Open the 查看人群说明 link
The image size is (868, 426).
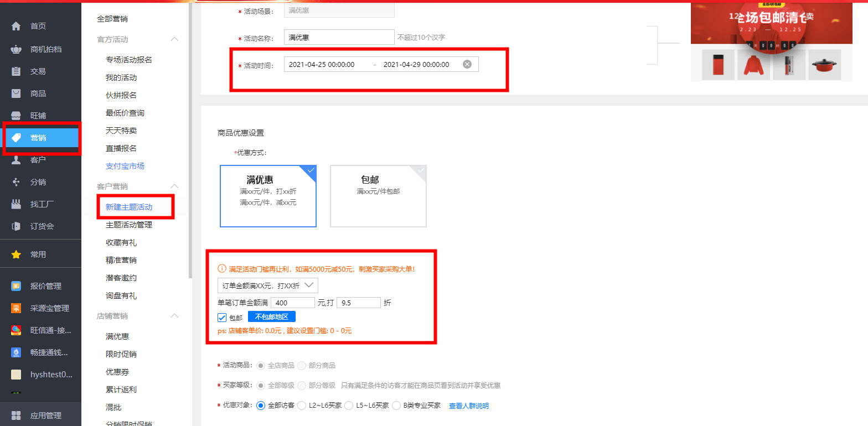click(468, 406)
